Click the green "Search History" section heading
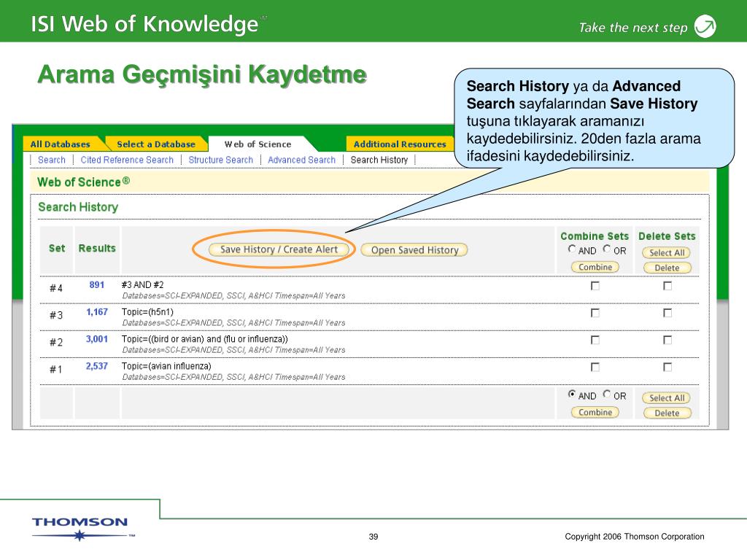 (78, 207)
